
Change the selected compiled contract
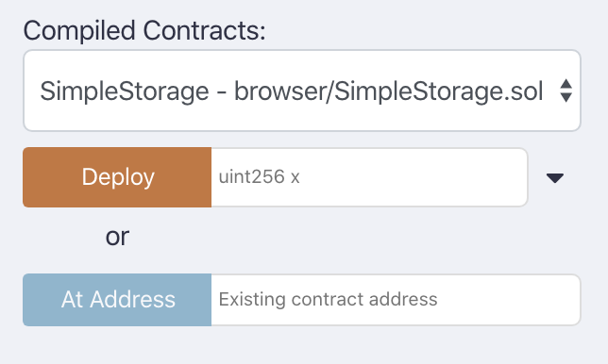[x=302, y=91]
